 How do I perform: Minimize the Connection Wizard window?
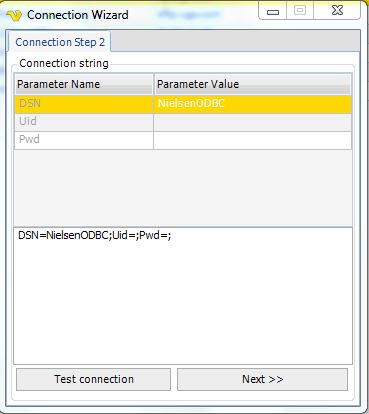(273, 12)
